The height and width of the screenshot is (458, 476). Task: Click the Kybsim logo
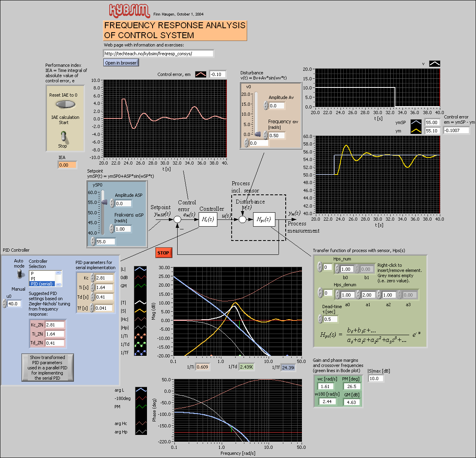click(x=130, y=11)
